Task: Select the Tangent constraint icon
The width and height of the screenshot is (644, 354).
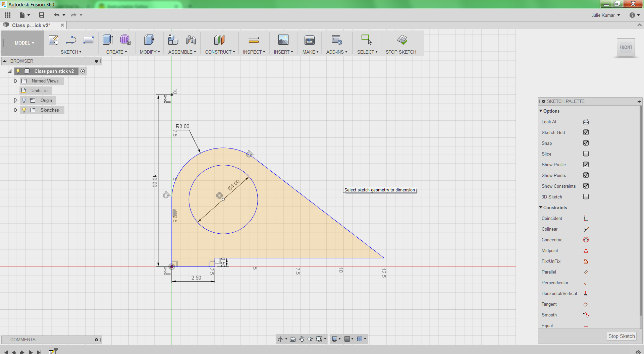Action: [586, 304]
